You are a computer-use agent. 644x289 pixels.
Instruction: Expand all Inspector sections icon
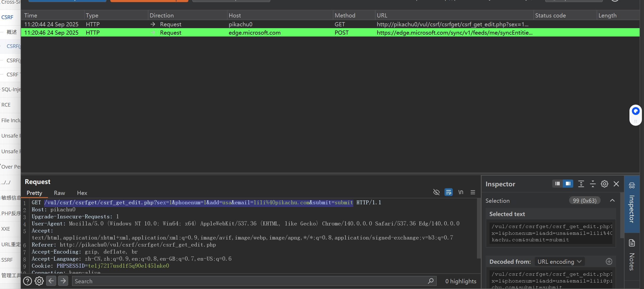(x=581, y=184)
